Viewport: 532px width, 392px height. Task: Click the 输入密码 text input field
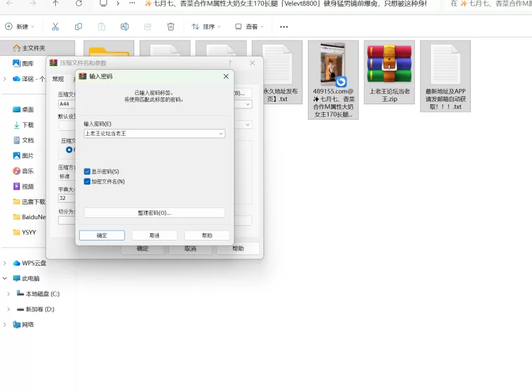tap(151, 134)
